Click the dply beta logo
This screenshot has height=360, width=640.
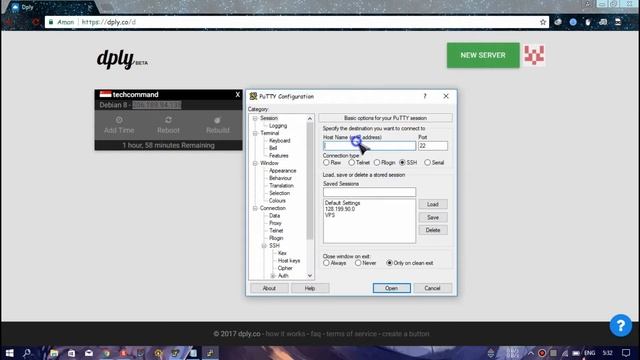point(122,60)
